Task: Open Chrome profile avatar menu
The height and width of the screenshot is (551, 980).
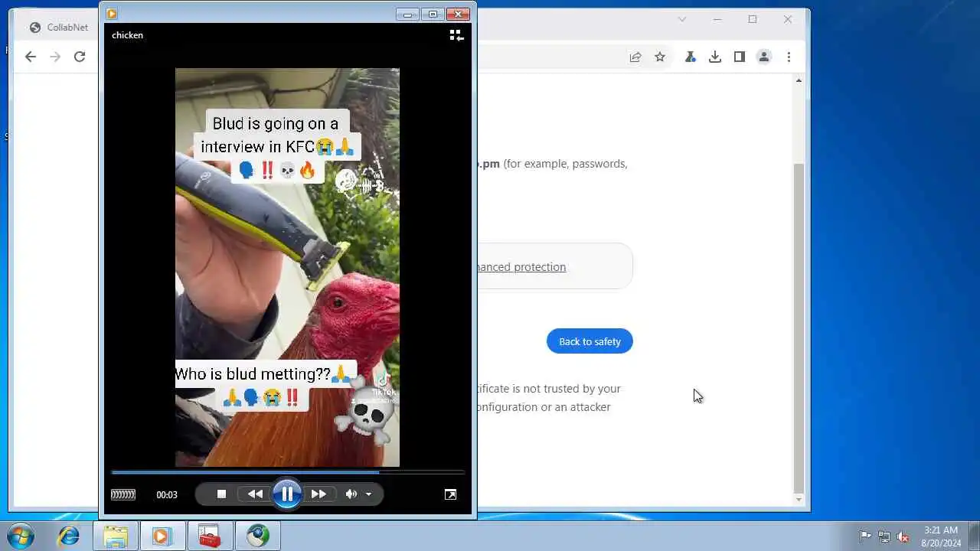Action: (764, 57)
